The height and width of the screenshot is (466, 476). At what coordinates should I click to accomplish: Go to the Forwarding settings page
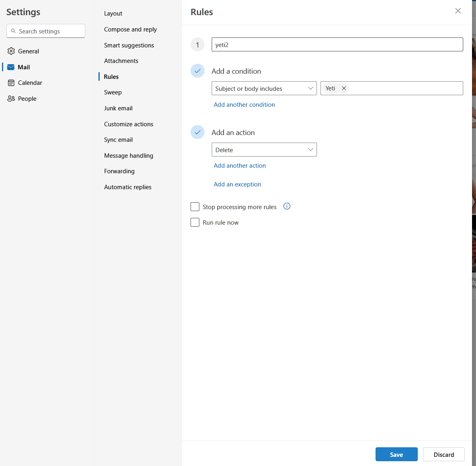coord(119,171)
